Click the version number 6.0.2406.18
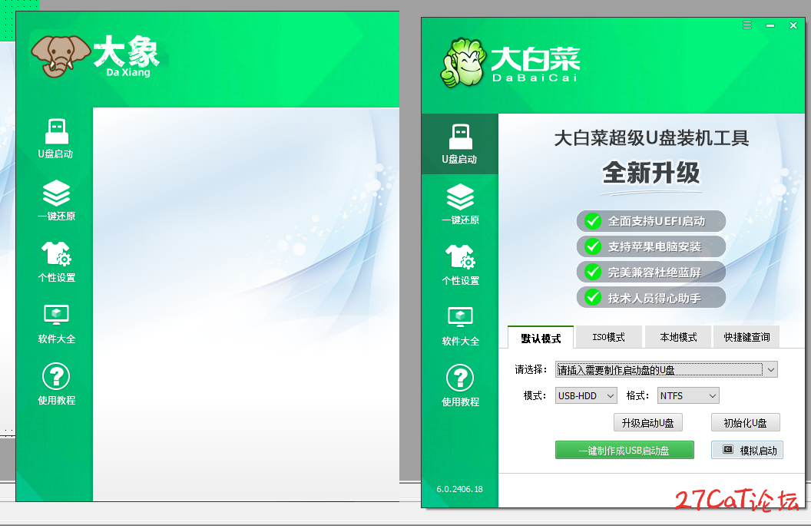This screenshot has height=532, width=811. [x=459, y=489]
